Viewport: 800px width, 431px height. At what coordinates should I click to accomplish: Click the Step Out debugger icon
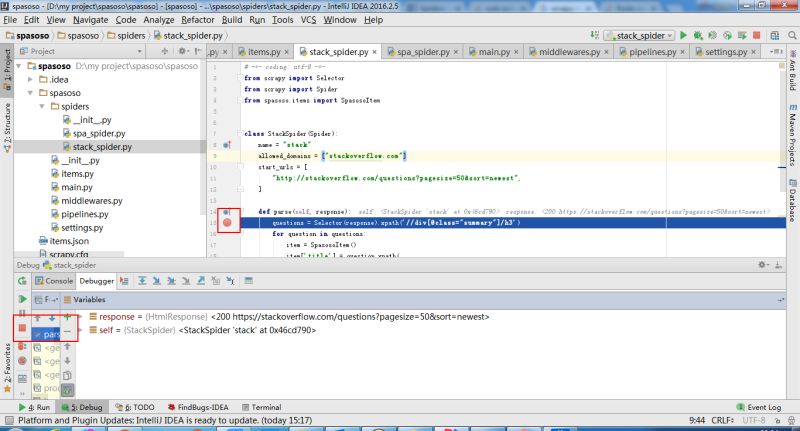click(x=201, y=281)
